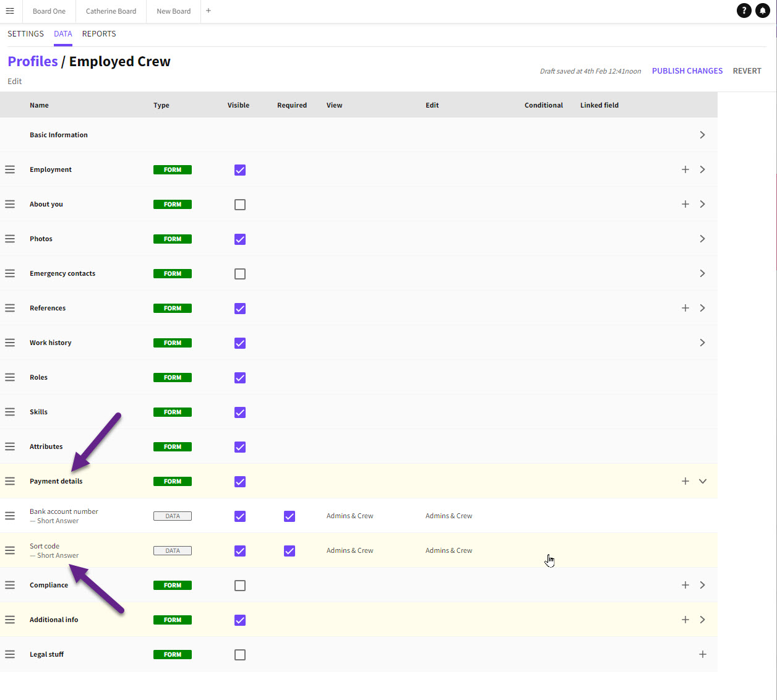777x700 pixels.
Task: Click the drag handle beside Sort code
Action: point(10,550)
